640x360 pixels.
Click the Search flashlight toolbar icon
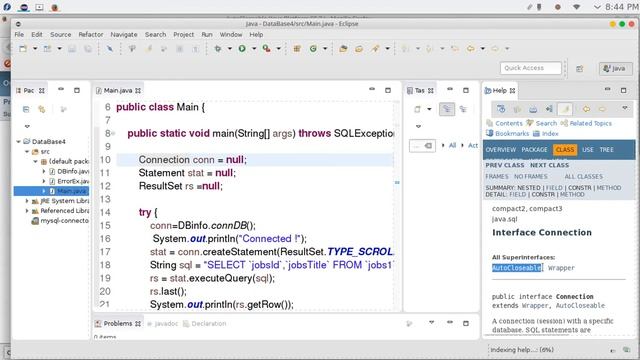(x=375, y=49)
